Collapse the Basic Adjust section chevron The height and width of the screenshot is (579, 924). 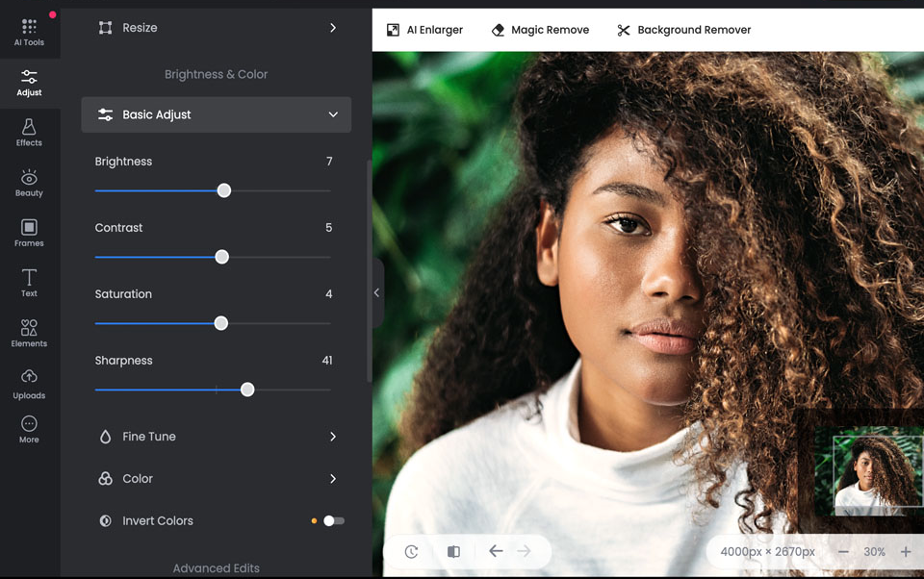[334, 114]
